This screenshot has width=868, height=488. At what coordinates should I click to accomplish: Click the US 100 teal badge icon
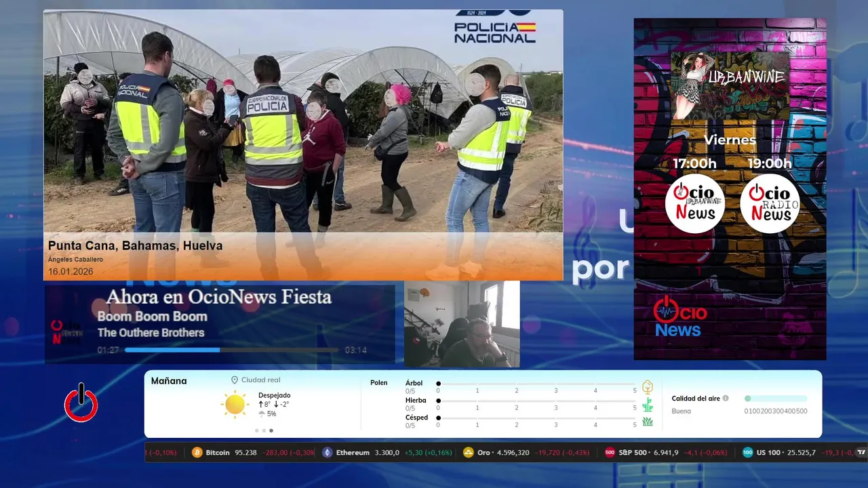click(x=747, y=452)
